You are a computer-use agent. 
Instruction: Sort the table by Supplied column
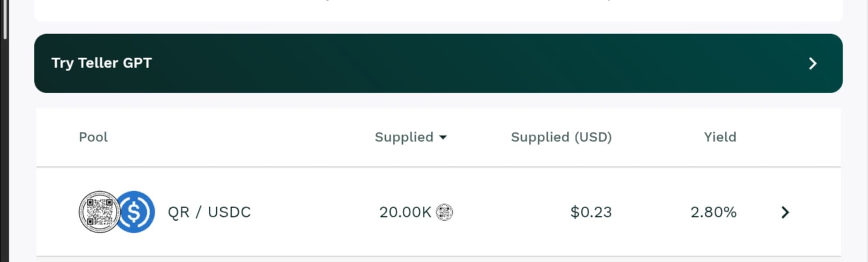click(404, 137)
